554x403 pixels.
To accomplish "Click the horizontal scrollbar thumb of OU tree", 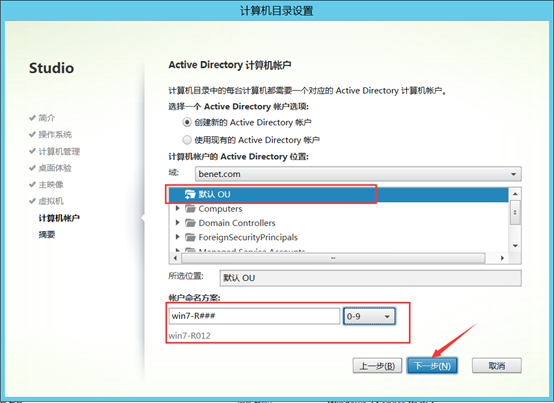I will coord(333,258).
